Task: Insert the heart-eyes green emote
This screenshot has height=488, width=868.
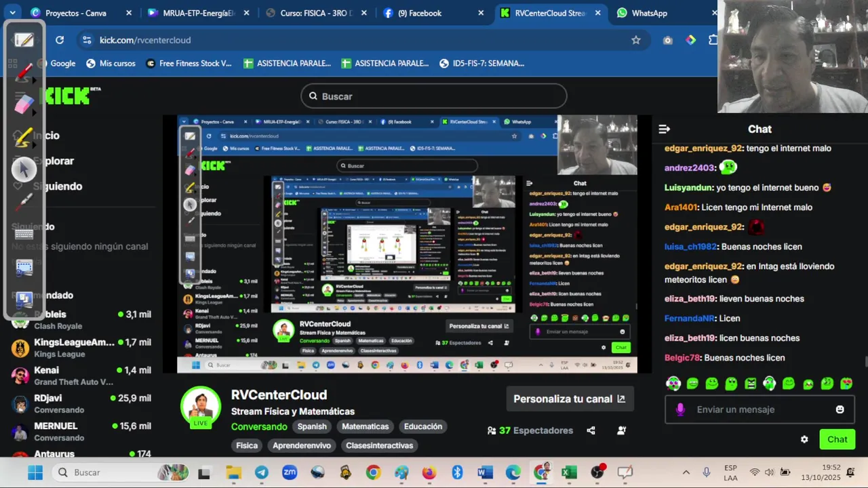Action: point(846,384)
